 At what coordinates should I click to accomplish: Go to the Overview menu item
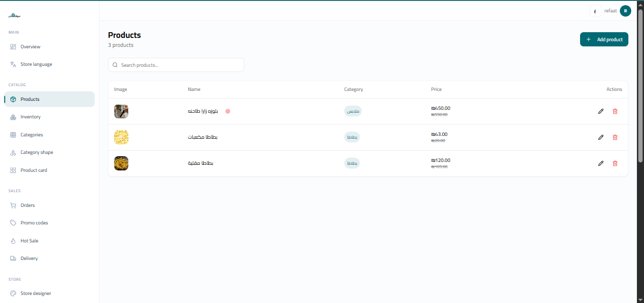tap(49, 47)
